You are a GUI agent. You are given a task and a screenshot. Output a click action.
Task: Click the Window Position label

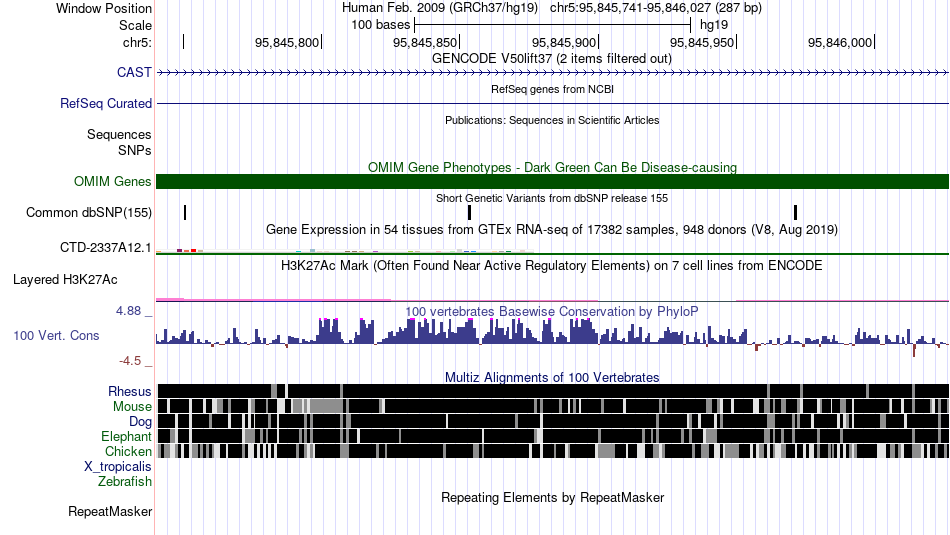[104, 8]
